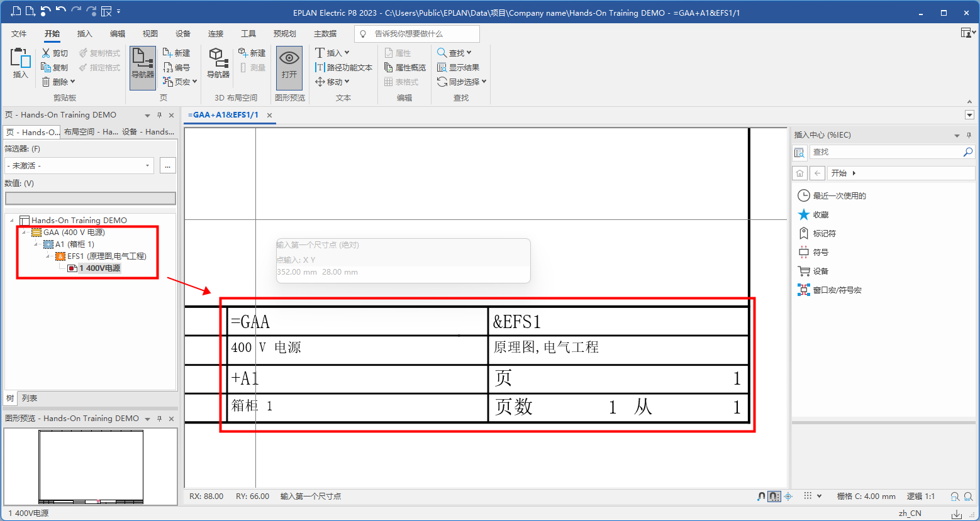The height and width of the screenshot is (521, 980).
Task: Open the Insert (插入) ribbon tab
Action: coord(84,34)
